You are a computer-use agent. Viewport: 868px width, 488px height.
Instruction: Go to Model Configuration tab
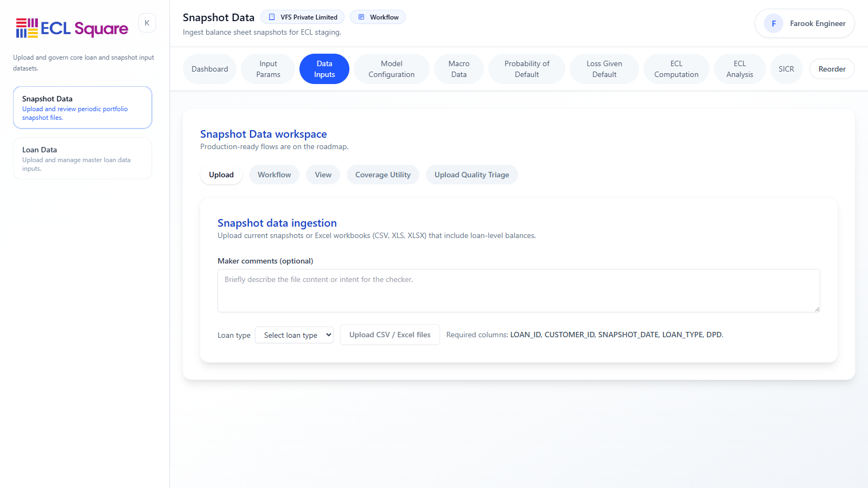(392, 69)
